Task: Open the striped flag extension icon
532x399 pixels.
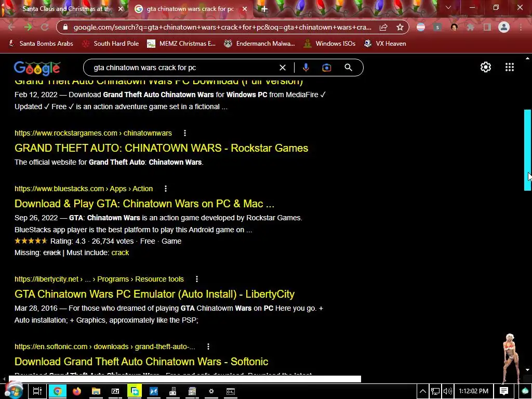Action: (421, 27)
